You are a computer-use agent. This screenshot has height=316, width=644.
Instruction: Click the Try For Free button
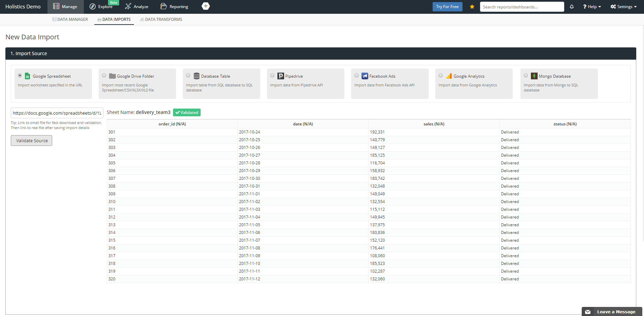pos(447,7)
